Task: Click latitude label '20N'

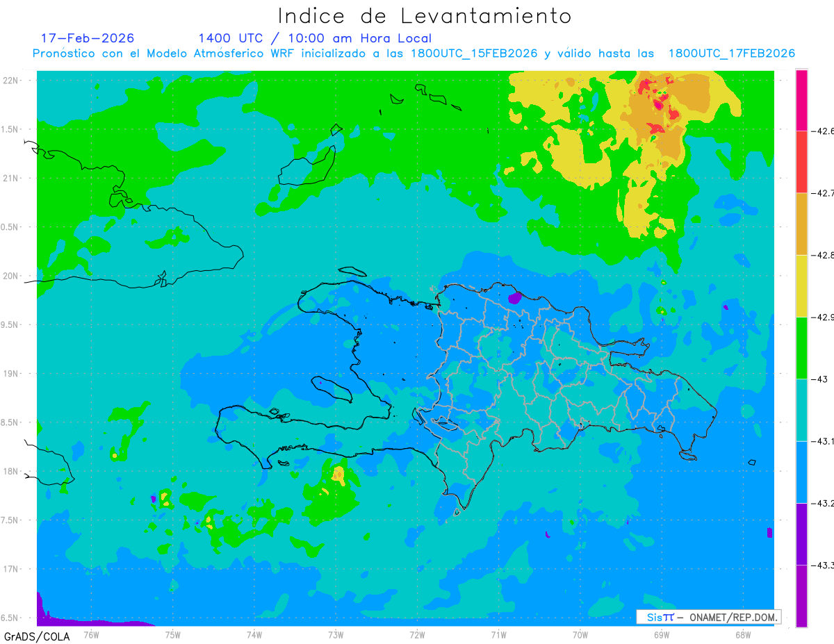Action: point(12,276)
